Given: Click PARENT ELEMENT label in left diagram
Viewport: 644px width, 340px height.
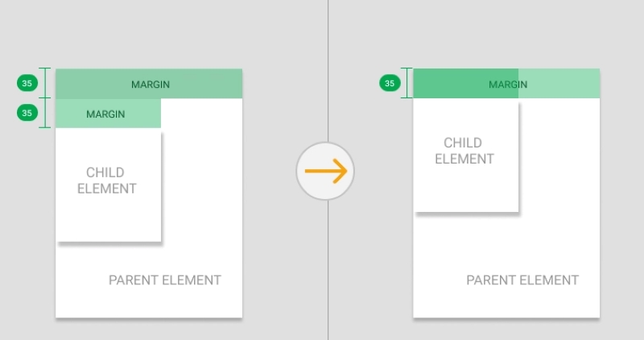Looking at the screenshot, I should pyautogui.click(x=165, y=280).
